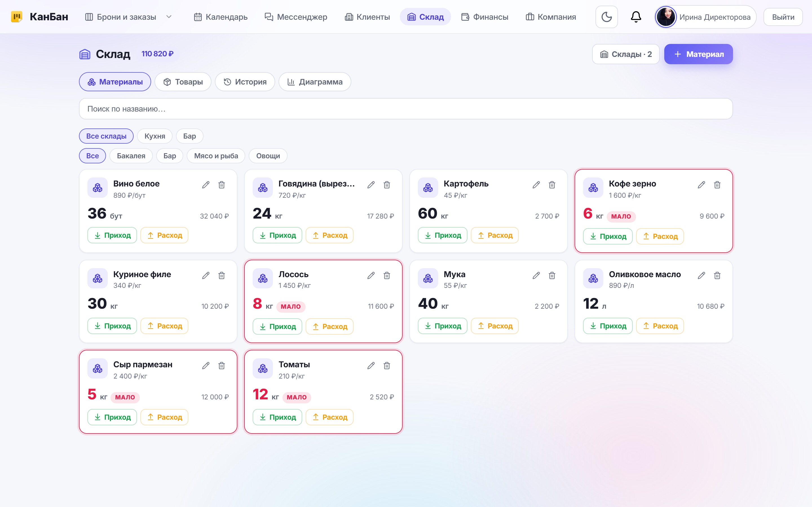Edit the Вино белое material with the pencil icon

206,185
